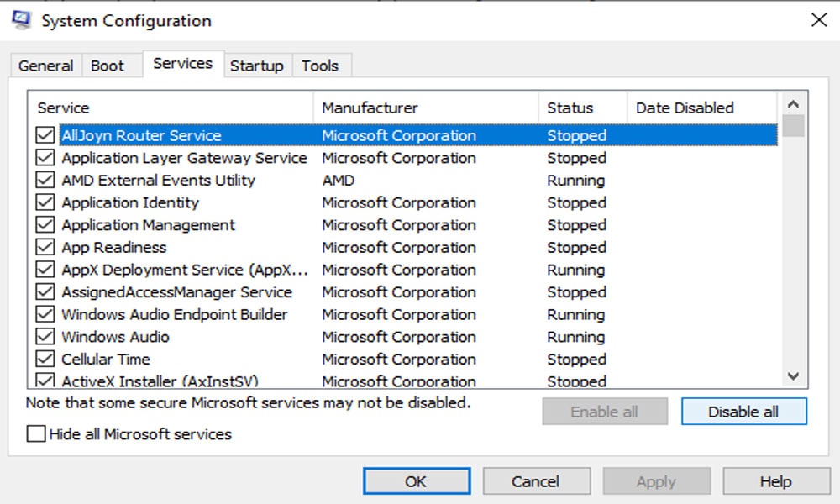Select the Windows Audio row name
Screen dimensions: 840x504
coord(115,338)
